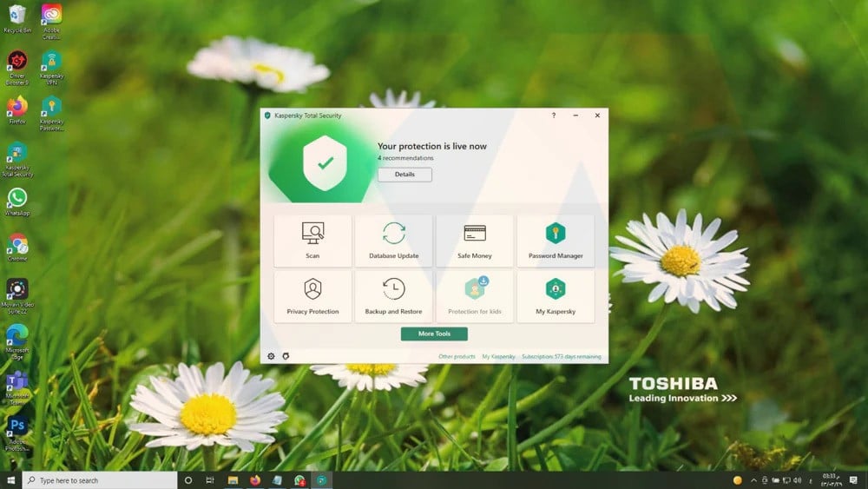Click the Details button
Image resolution: width=868 pixels, height=489 pixels.
(x=404, y=175)
